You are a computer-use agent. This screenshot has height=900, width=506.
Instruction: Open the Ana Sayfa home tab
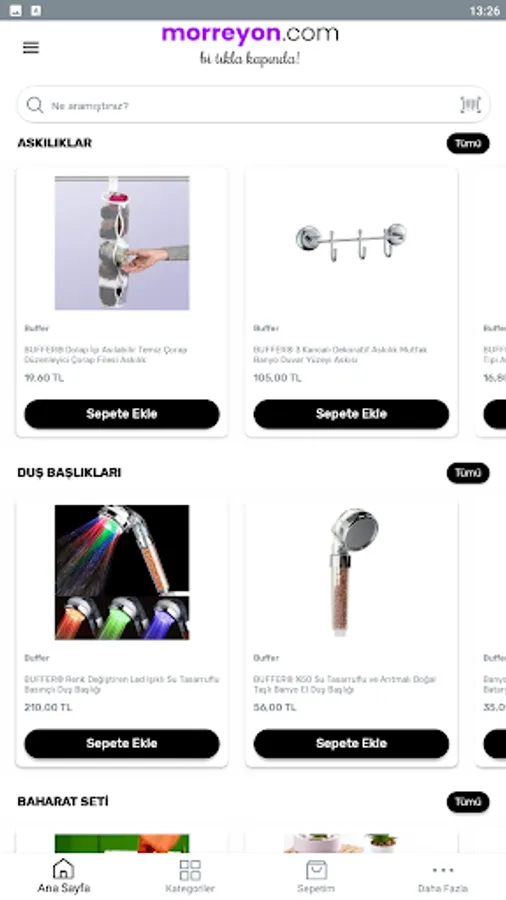click(x=64, y=876)
